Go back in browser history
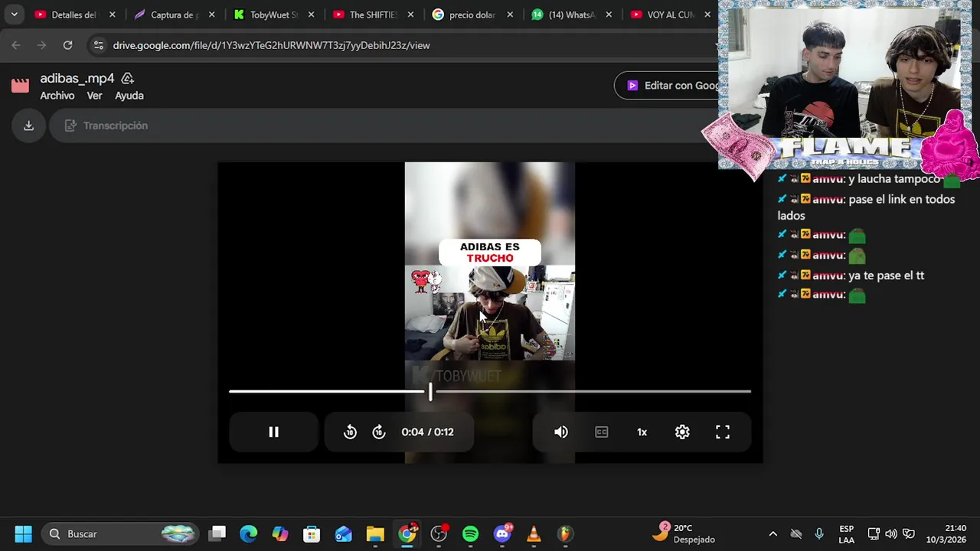Screen dimensions: 980x551 click(16, 45)
